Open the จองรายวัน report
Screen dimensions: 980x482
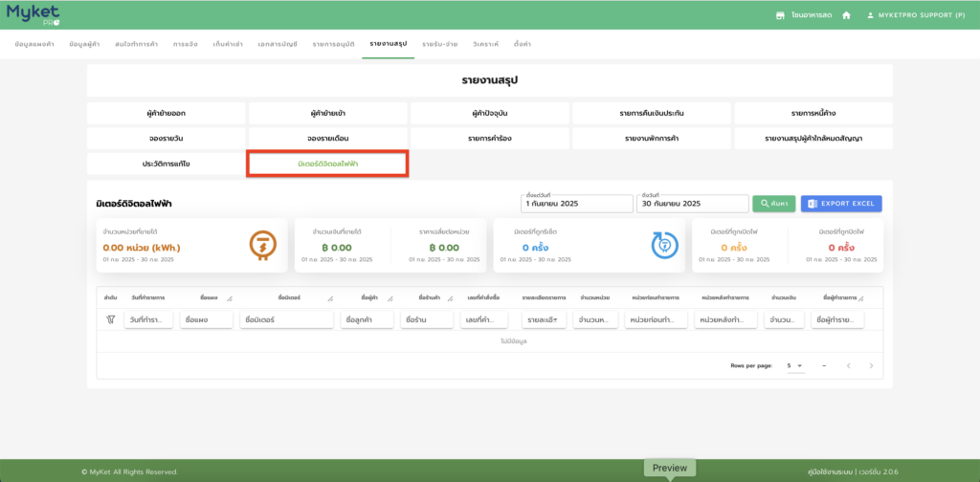coord(167,139)
